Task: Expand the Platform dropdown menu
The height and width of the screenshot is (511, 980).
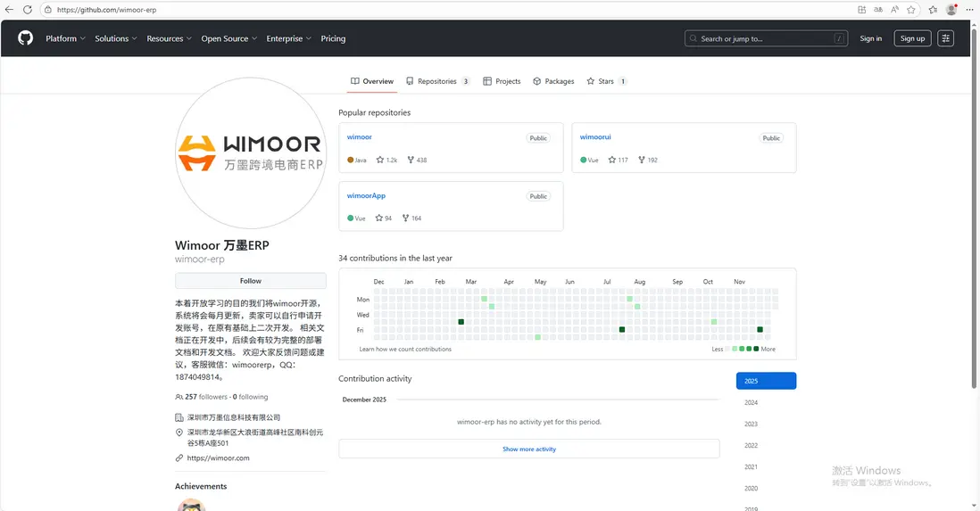Action: pos(65,38)
